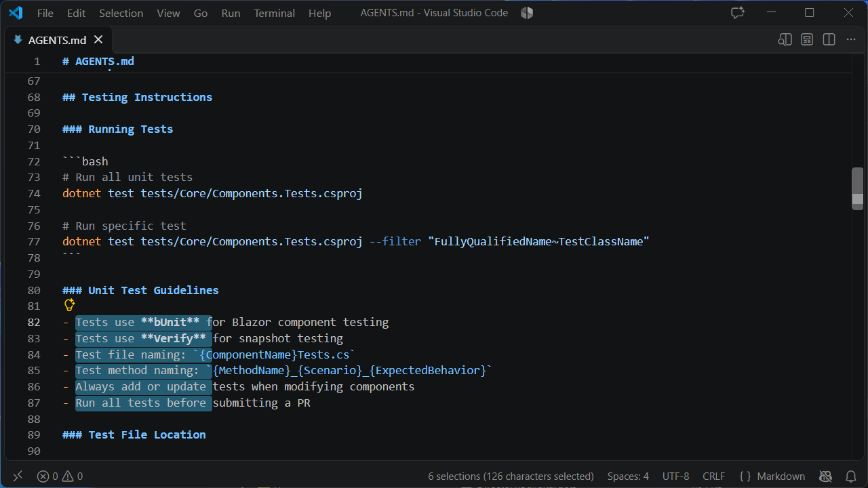This screenshot has height=488, width=868.
Task: Click the round icon beside the window title
Action: [527, 13]
